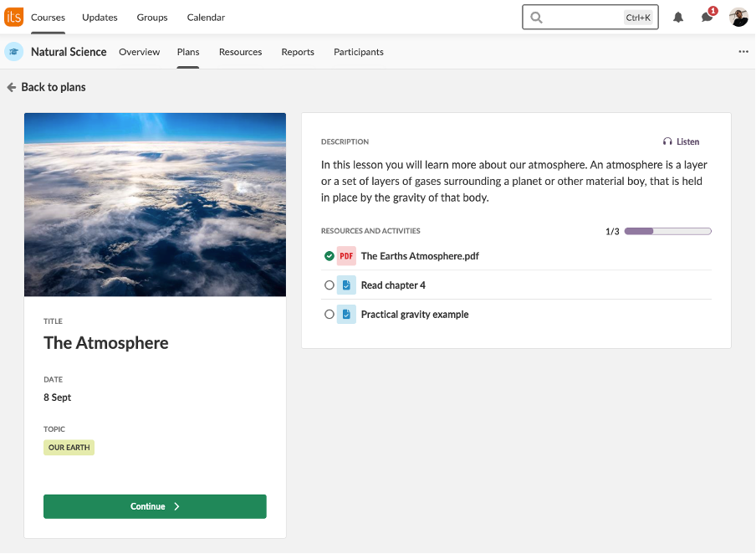Screen dimensions: 756x554
Task: Open messages chat bubble icon
Action: point(707,18)
